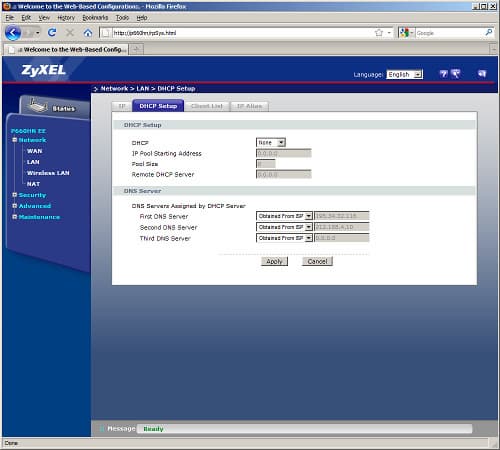500x450 pixels.
Task: Click the Remote DHCP Server field
Action: [x=284, y=174]
